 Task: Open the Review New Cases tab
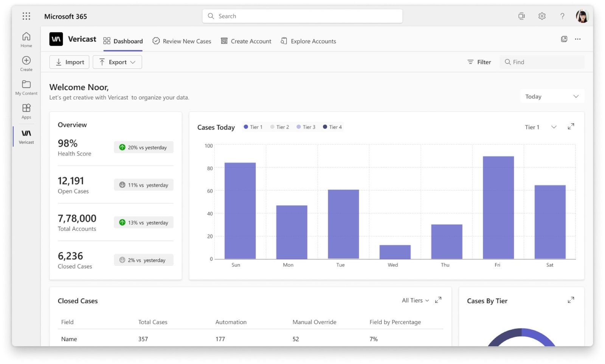click(x=182, y=41)
